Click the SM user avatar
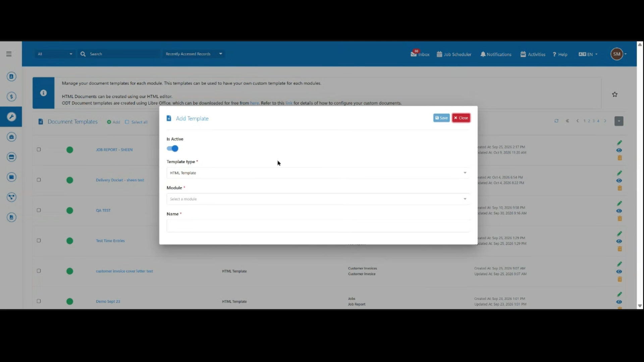644x362 pixels. coord(616,54)
